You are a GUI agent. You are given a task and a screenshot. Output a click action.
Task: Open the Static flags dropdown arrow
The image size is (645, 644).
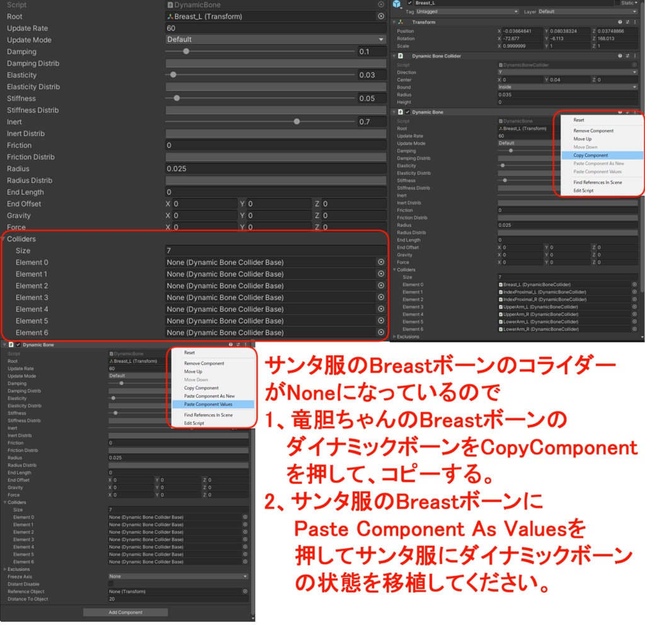[637, 3]
